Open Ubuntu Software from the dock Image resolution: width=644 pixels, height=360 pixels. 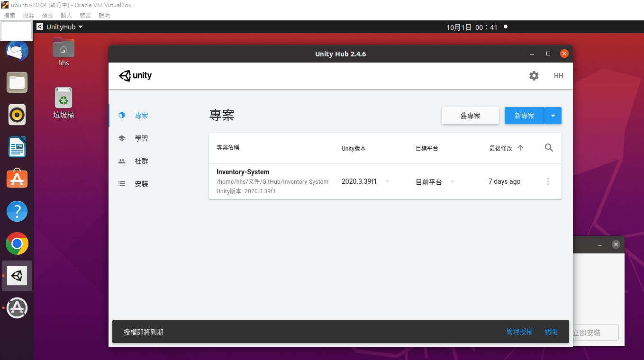pos(17,179)
